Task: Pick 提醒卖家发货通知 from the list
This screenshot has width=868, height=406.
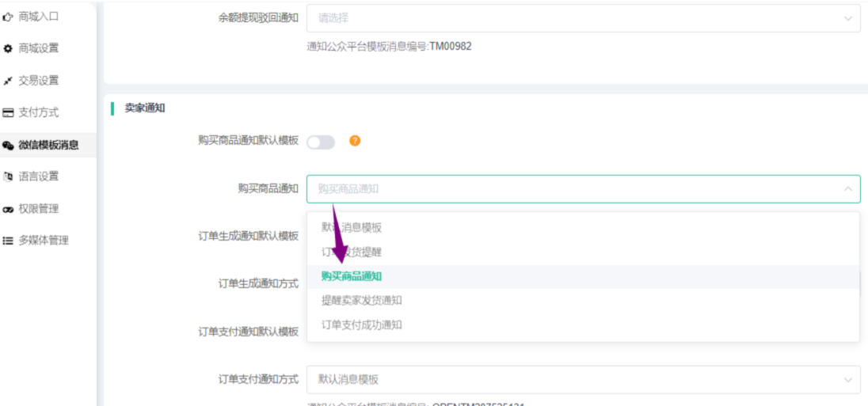Action: point(361,301)
